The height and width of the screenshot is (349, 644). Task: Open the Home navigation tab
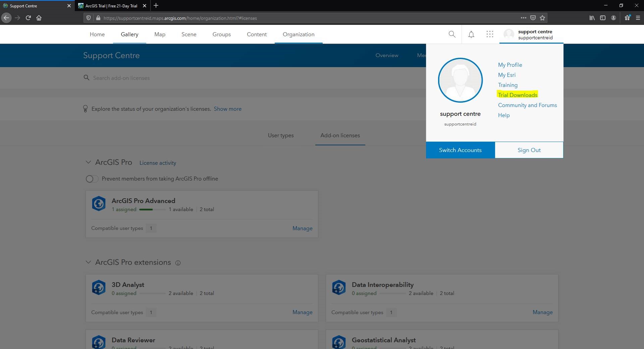pos(97,34)
